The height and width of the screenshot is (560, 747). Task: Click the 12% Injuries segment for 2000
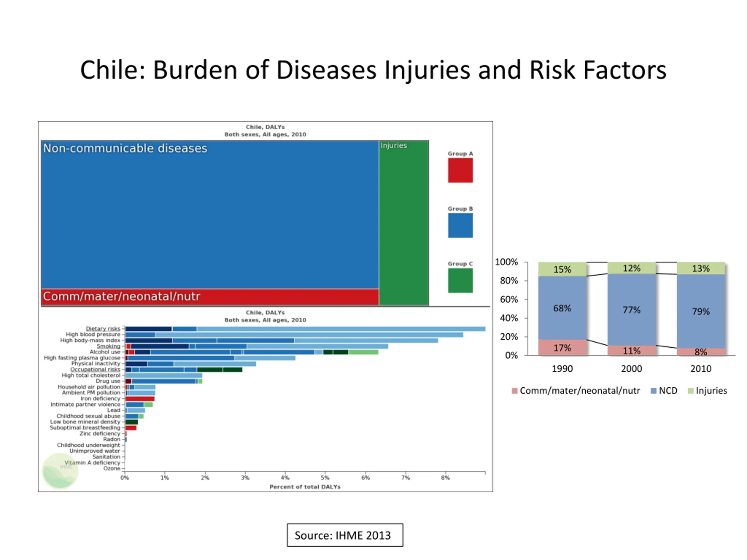(631, 268)
